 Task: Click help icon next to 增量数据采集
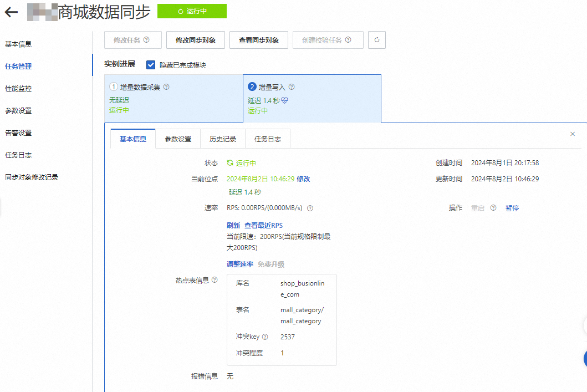tap(166, 87)
